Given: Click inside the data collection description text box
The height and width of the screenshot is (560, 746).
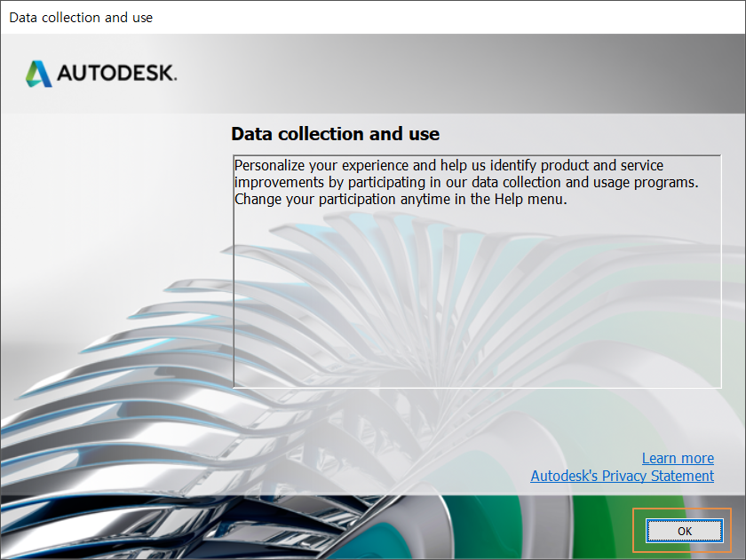Looking at the screenshot, I should tap(477, 272).
